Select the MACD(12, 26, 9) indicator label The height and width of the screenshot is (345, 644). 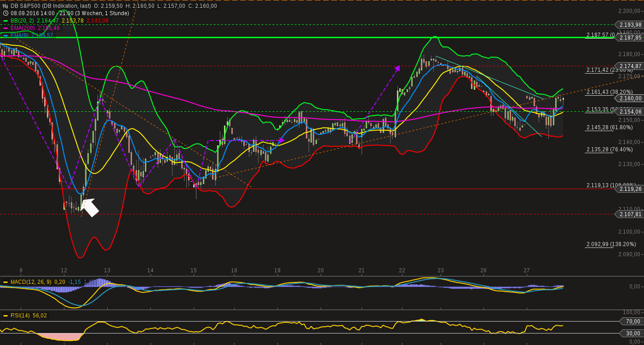coord(31,282)
